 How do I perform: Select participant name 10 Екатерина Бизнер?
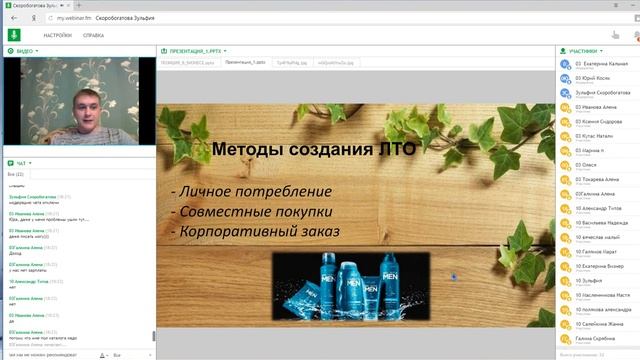pyautogui.click(x=600, y=266)
